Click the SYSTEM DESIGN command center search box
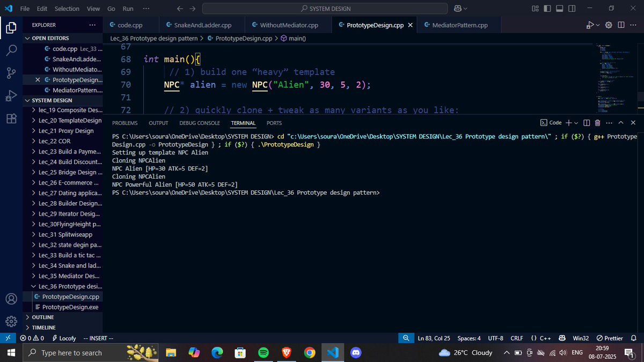Screen dimensions: 644x362 point(325,9)
